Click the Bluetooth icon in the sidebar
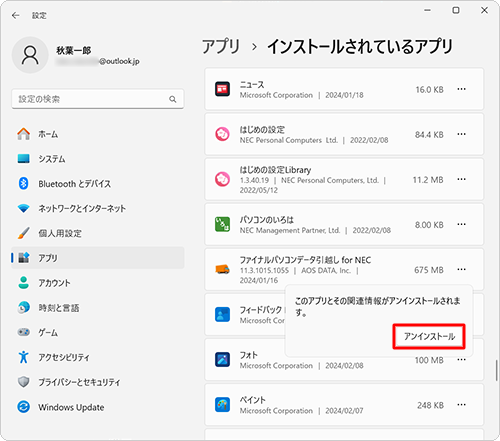 (x=23, y=183)
